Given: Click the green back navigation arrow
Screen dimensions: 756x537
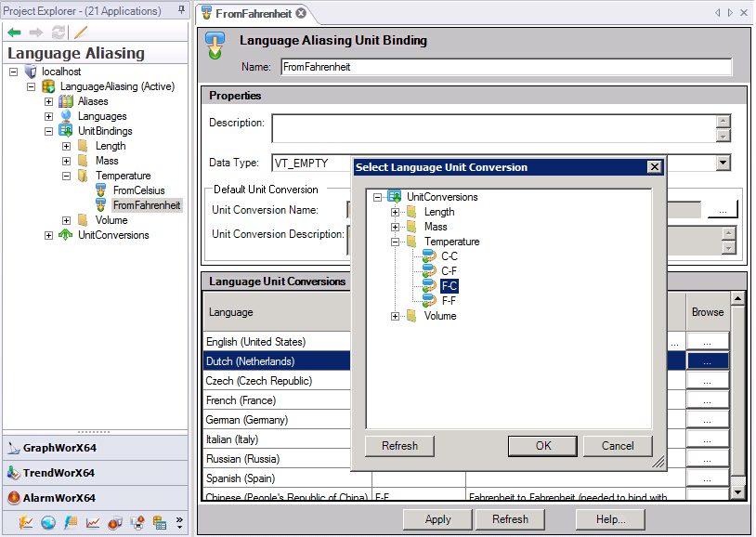Looking at the screenshot, I should point(17,32).
